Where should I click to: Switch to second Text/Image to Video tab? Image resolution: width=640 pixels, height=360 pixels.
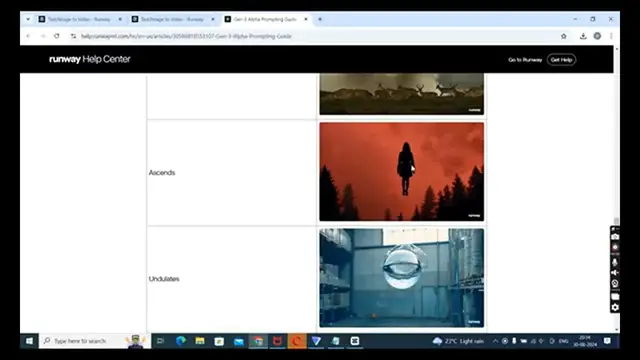coord(173,19)
